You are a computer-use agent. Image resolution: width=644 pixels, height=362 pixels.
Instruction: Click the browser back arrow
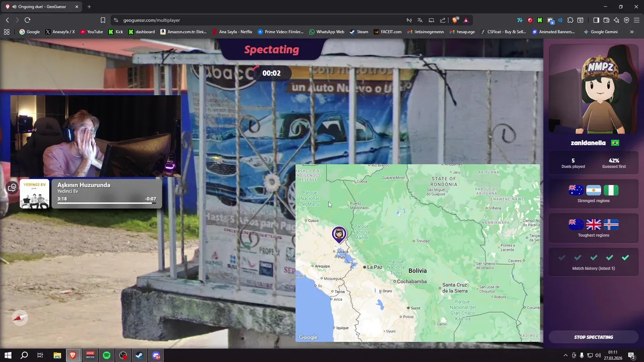click(7, 20)
